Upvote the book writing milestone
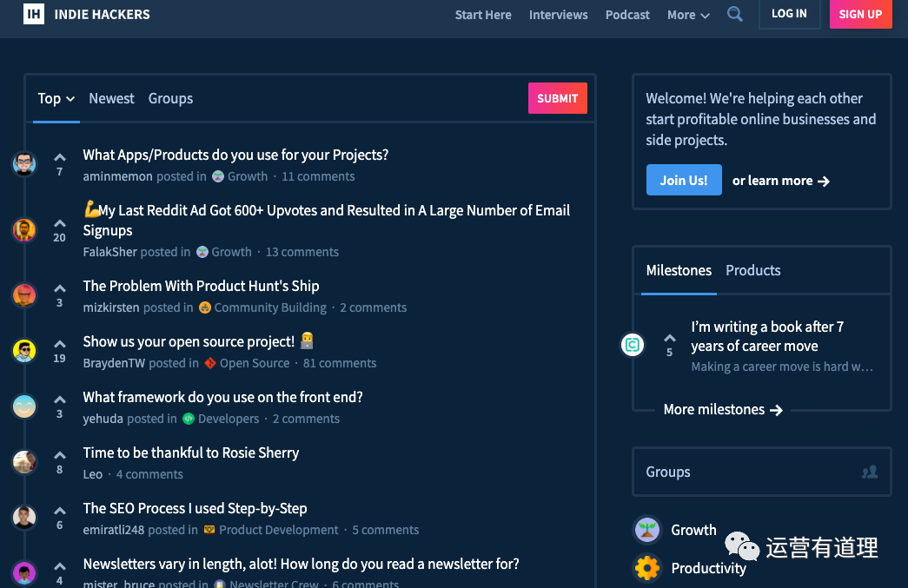The image size is (908, 588). [669, 338]
